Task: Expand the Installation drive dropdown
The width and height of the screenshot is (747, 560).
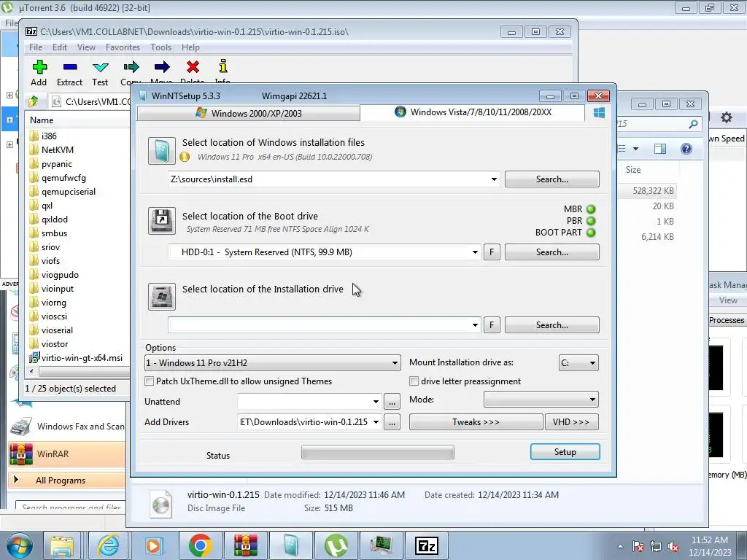Action: [x=475, y=325]
